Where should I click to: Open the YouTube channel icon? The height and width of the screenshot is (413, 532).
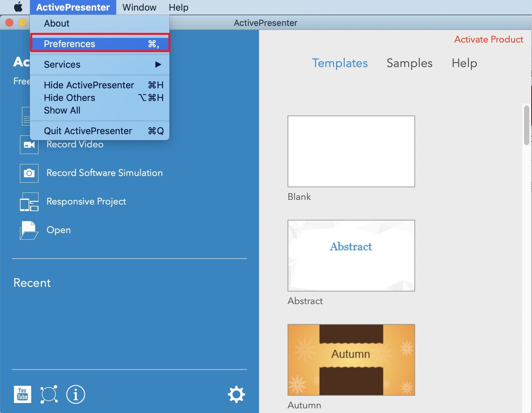coord(23,394)
